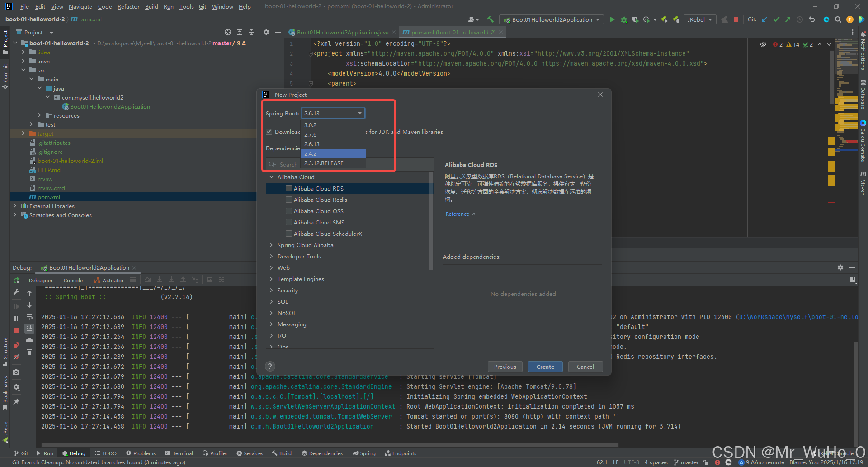
Task: Check Alibaba Cloud OSS dependency
Action: [x=288, y=211]
